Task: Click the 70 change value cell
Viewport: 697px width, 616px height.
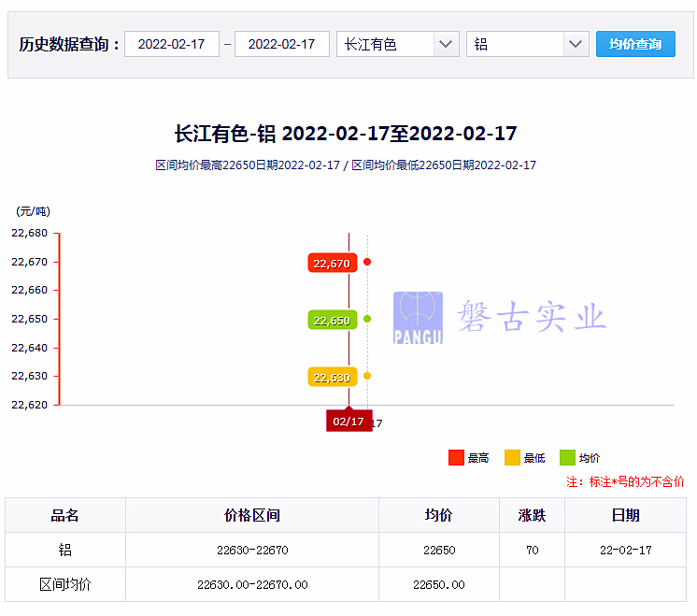Action: pos(532,550)
